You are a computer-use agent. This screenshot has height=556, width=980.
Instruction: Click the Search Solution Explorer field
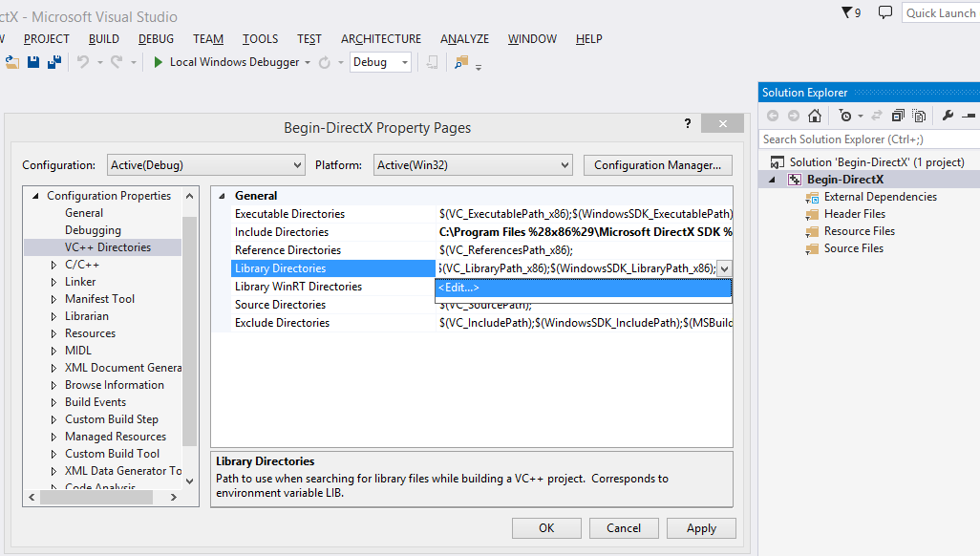click(870, 139)
